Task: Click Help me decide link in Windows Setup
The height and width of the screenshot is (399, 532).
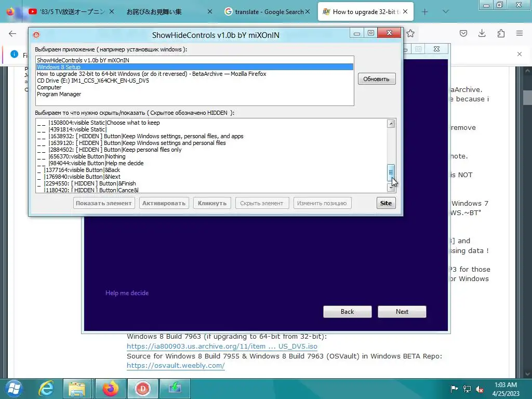Action: [x=127, y=293]
